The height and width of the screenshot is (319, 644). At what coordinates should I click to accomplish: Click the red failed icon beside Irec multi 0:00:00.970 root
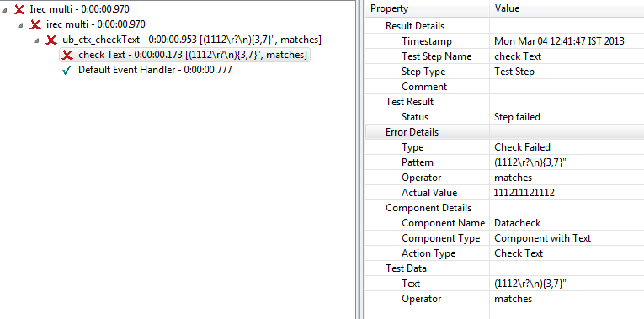click(x=19, y=9)
